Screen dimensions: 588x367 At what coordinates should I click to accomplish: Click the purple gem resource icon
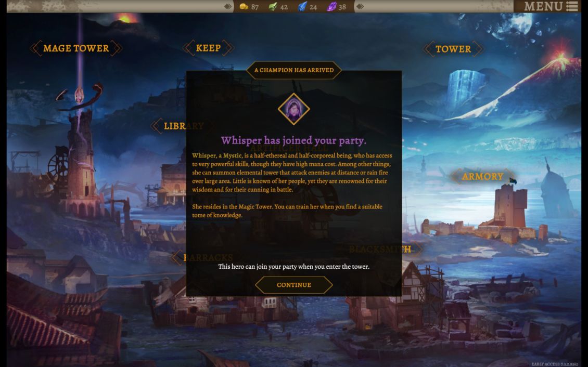[x=331, y=6]
